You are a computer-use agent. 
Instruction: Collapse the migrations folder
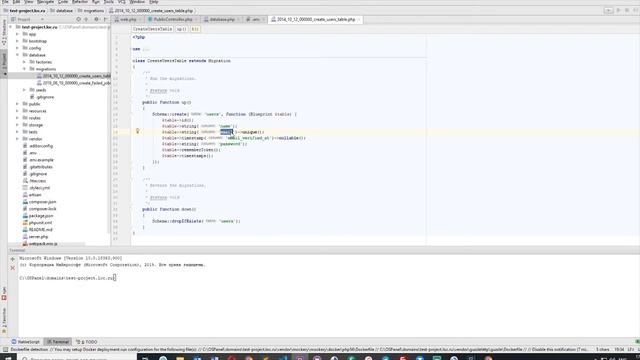[x=24, y=69]
